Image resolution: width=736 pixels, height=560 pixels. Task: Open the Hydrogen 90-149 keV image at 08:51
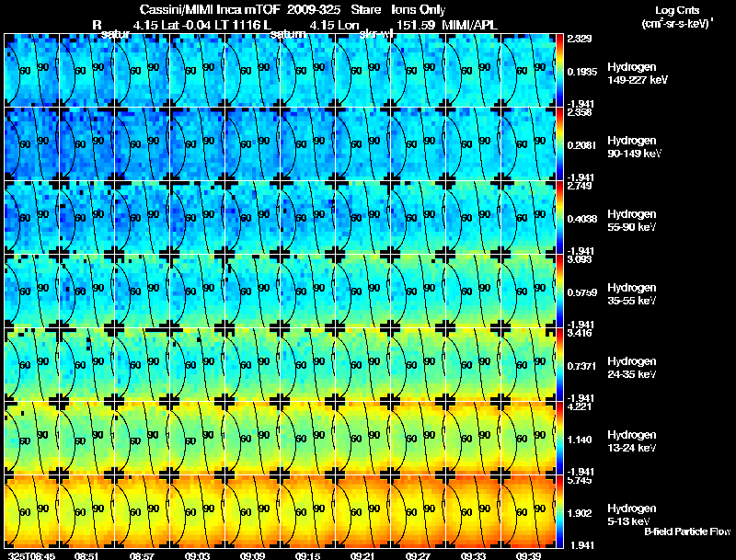click(x=86, y=143)
